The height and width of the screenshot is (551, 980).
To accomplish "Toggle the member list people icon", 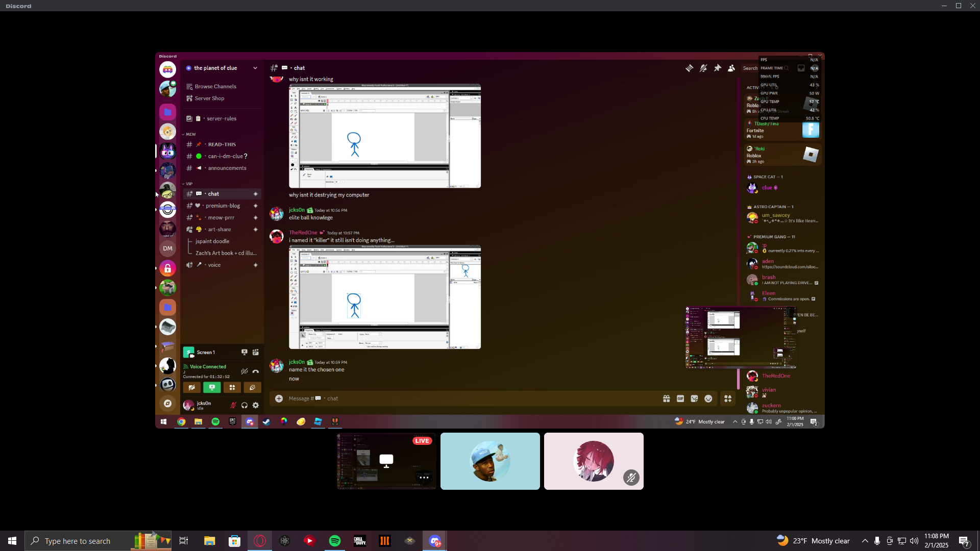I will coord(731,68).
